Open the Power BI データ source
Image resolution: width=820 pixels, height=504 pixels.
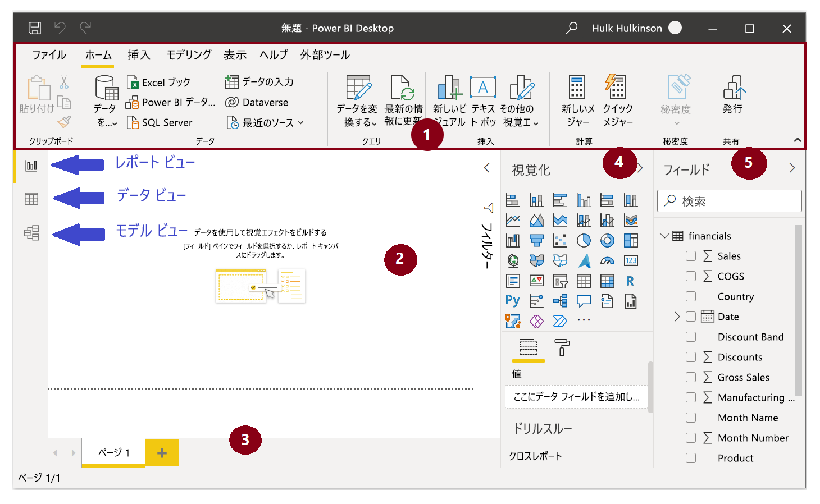pos(170,103)
